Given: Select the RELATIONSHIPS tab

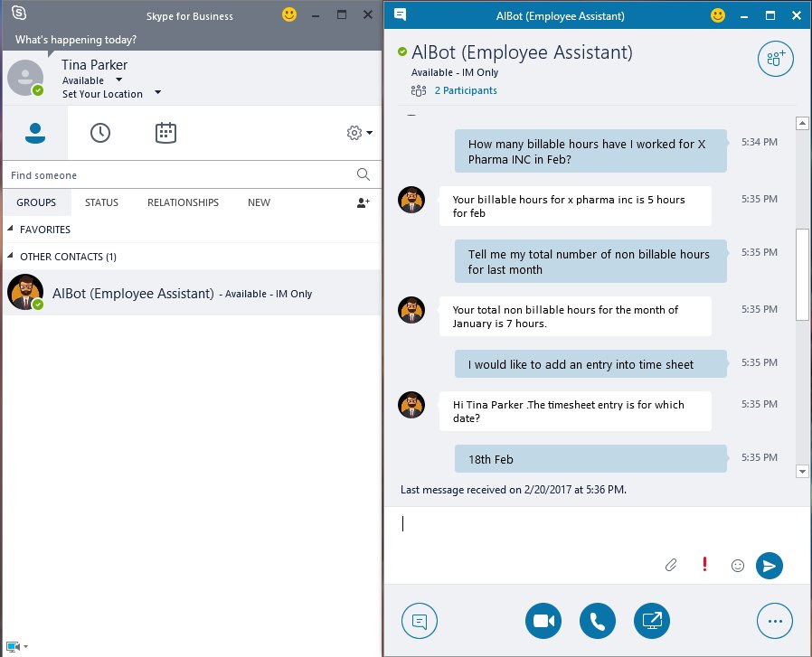Looking at the screenshot, I should (183, 202).
